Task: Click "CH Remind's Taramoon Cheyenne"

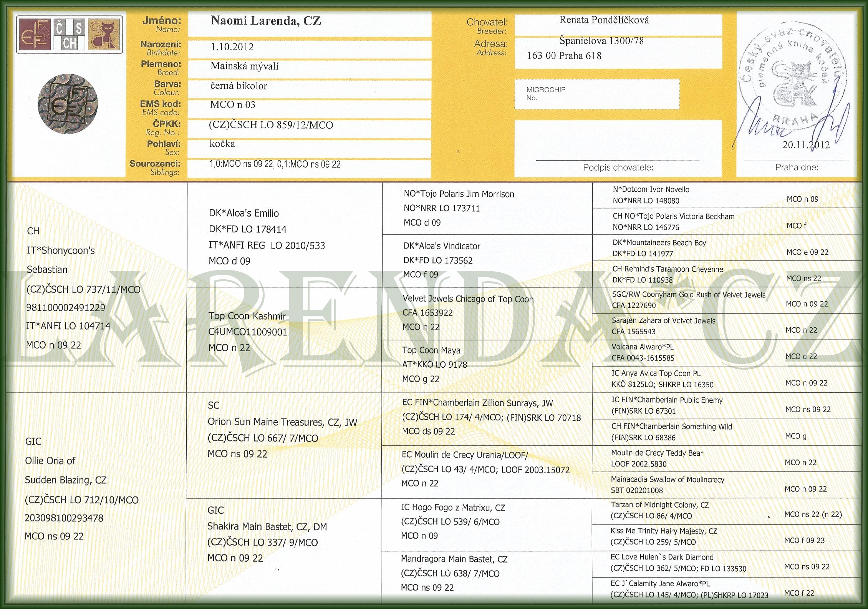Action: [668, 269]
